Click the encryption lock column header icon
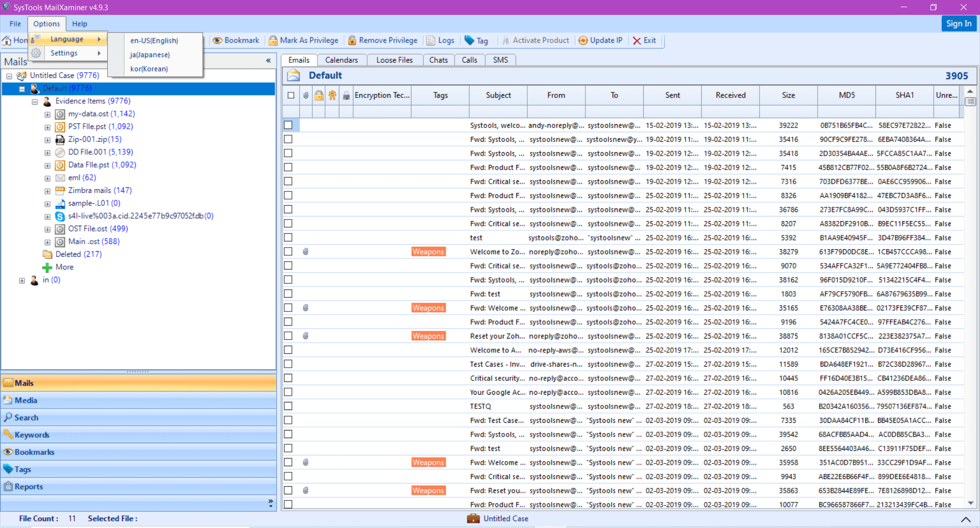The image size is (980, 528). (x=346, y=95)
